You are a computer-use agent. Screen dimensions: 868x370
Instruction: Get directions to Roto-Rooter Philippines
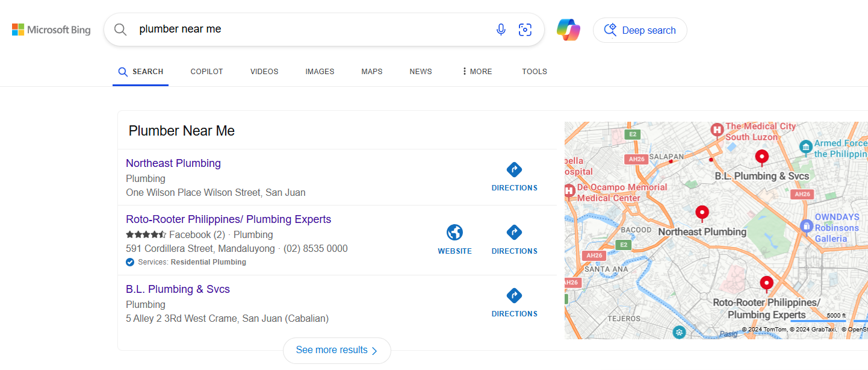point(514,239)
